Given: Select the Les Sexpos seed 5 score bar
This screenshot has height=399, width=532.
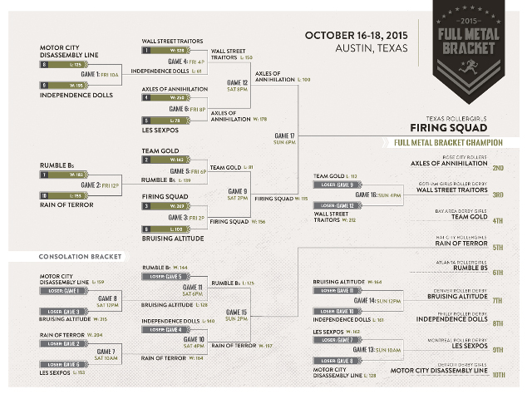Looking at the screenshot, I should [x=170, y=121].
